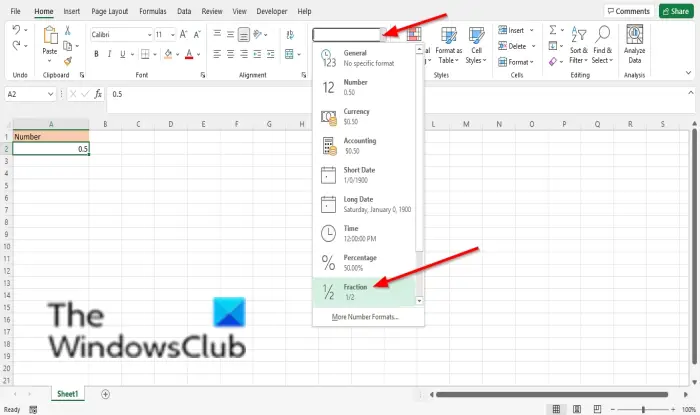This screenshot has width=700, height=415.
Task: Click the green Share button
Action: pyautogui.click(x=676, y=11)
